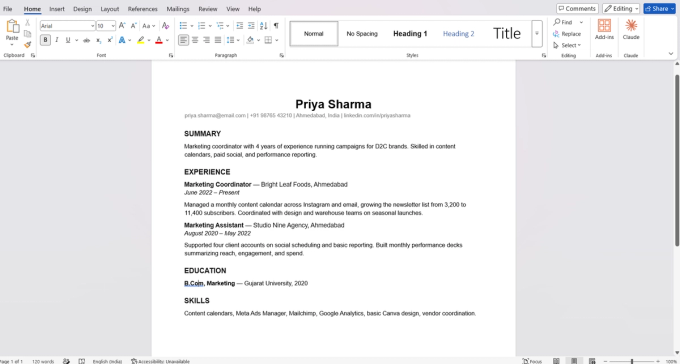Open the File menu

(8, 9)
